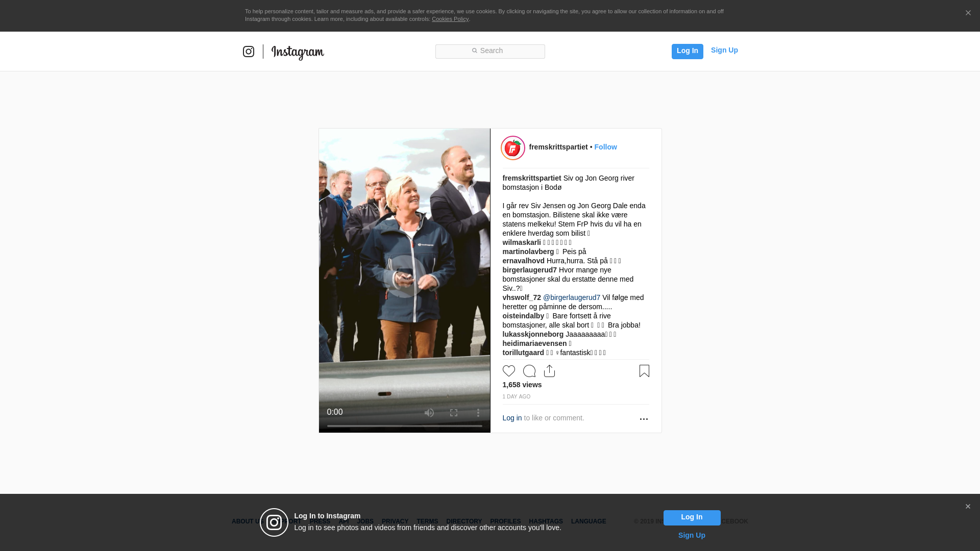Viewport: 980px width, 551px height.
Task: Open fremskrittspartiet name in caption
Action: point(532,178)
